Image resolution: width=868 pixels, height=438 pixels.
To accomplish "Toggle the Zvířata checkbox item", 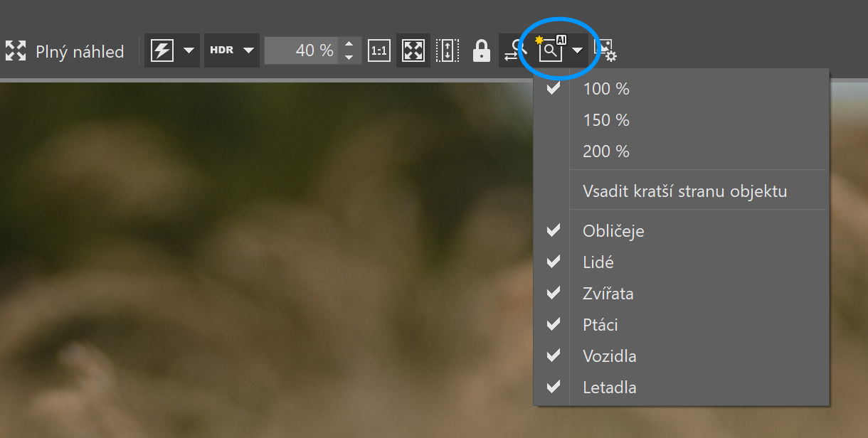I will tap(608, 294).
